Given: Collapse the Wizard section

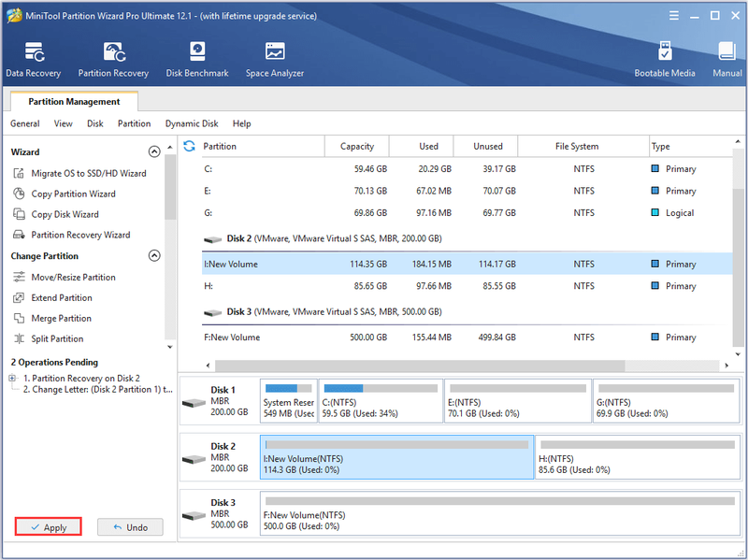Looking at the screenshot, I should (154, 151).
